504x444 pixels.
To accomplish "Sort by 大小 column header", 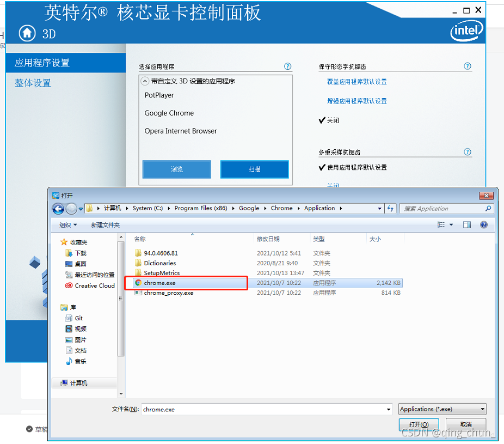I will [x=385, y=239].
